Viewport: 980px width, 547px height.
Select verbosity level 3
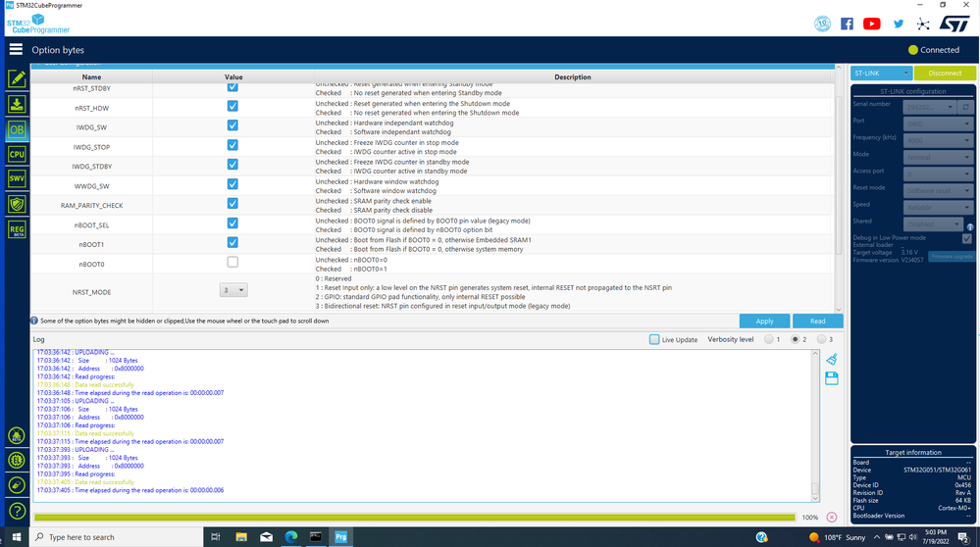pos(821,339)
